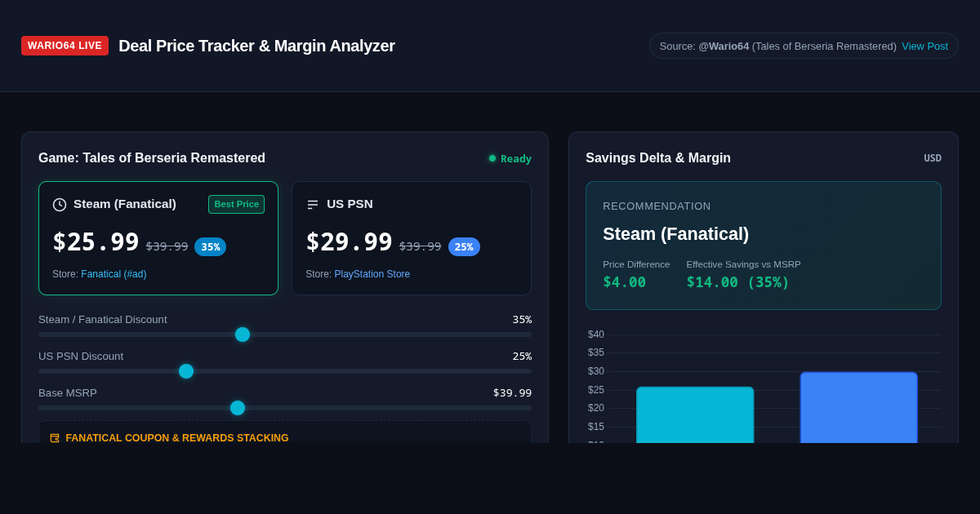Click the 25% discount pill on PSN card
Image resolution: width=980 pixels, height=514 pixels.
point(464,246)
